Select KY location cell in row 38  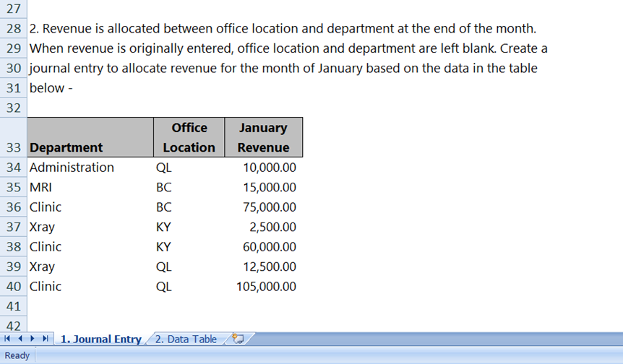coord(189,247)
